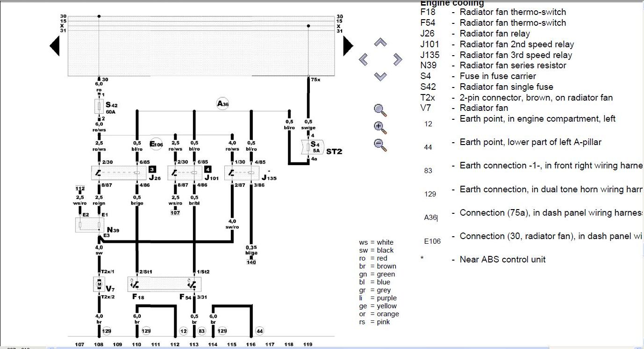The height and width of the screenshot is (349, 644).
Task: Follow the boxed 112 track reference
Action: pos(79,189)
